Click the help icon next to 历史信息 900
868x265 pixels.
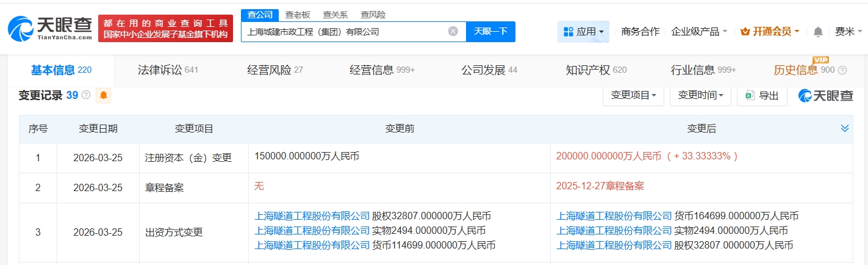pyautogui.click(x=842, y=70)
